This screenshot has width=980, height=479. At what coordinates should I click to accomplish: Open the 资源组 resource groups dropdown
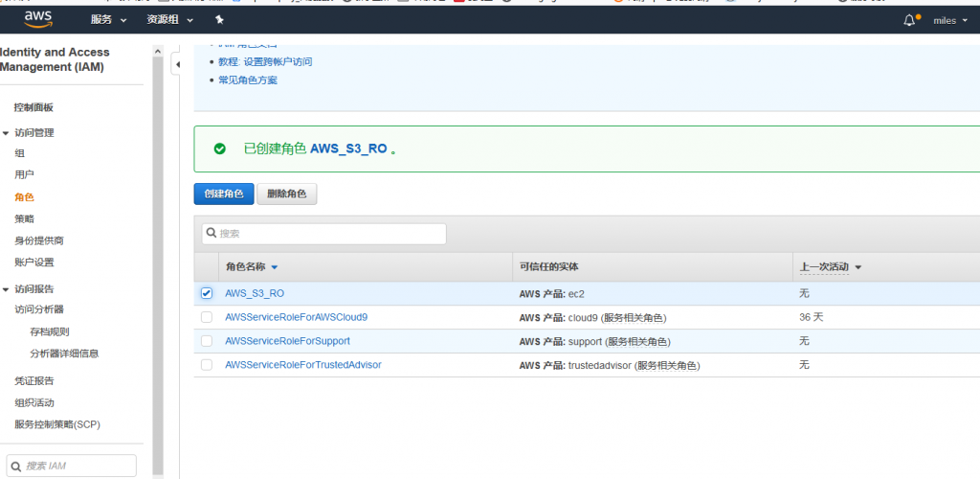pos(170,20)
